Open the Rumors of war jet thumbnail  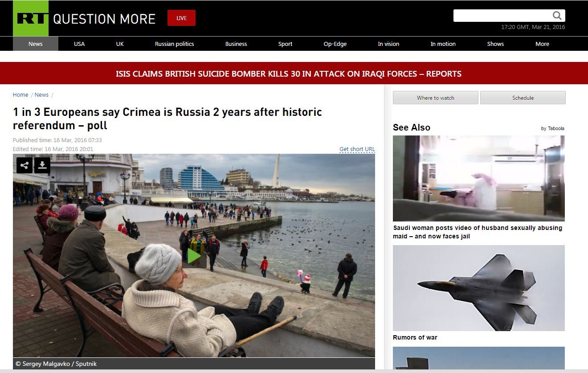(x=478, y=288)
